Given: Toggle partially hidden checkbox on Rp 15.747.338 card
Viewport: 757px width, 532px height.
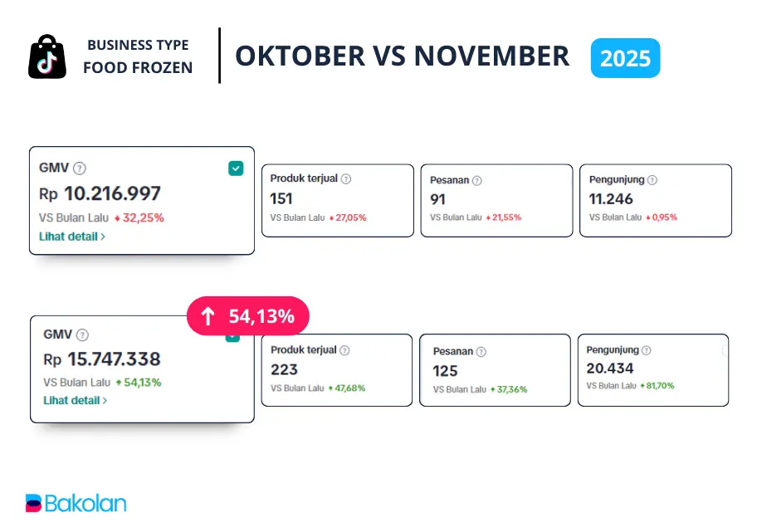Looking at the screenshot, I should pyautogui.click(x=233, y=337).
